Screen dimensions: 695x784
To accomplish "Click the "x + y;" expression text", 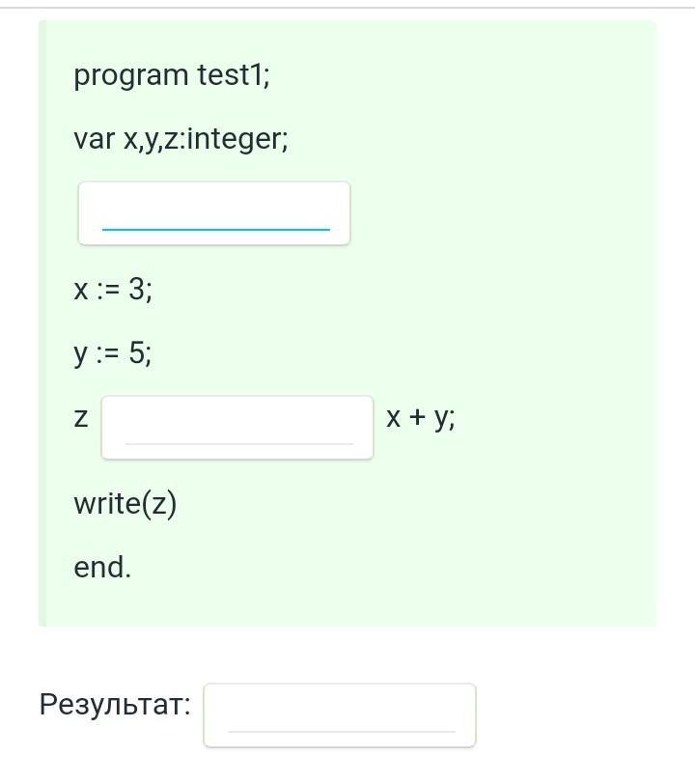I will (x=421, y=418).
